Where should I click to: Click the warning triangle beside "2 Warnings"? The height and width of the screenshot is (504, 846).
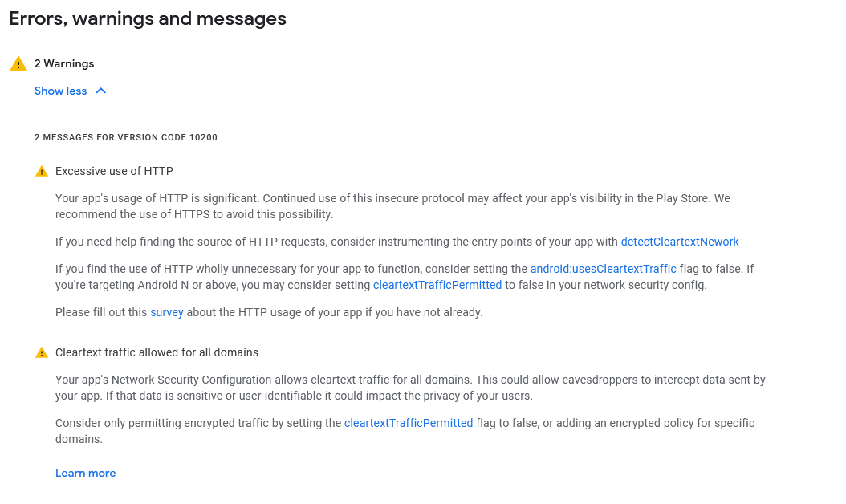pos(18,64)
